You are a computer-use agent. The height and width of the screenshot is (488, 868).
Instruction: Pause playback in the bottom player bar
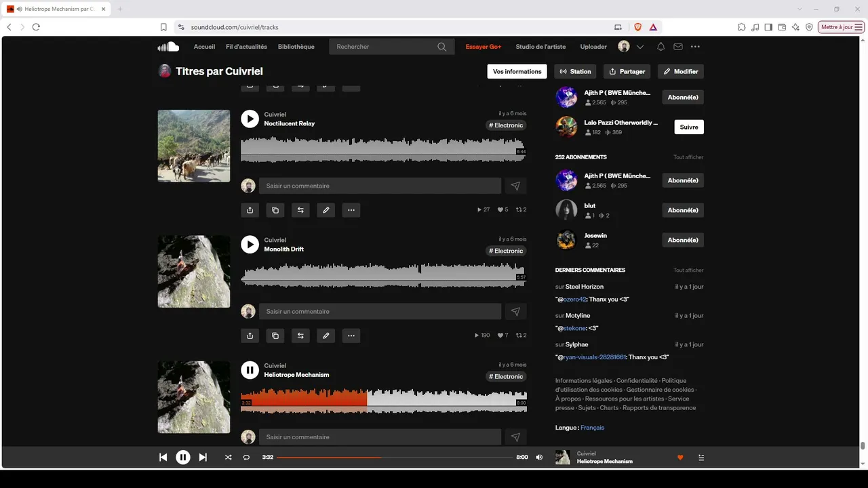coord(183,457)
